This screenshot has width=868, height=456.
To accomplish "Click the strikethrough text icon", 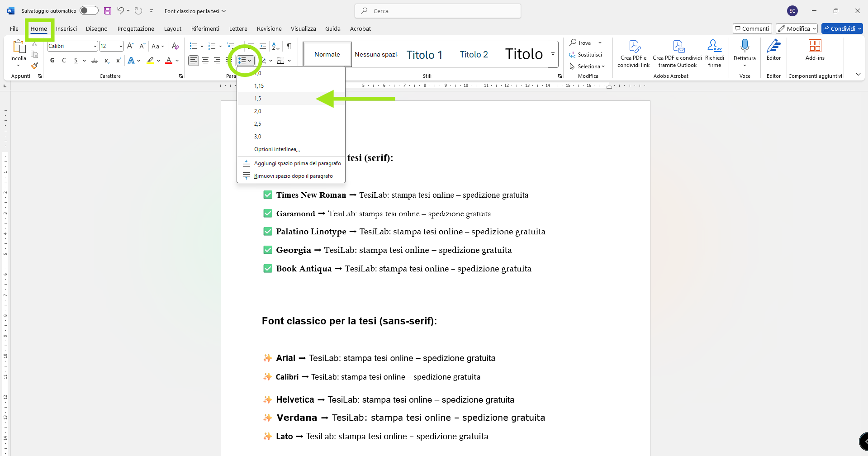I will click(x=94, y=61).
